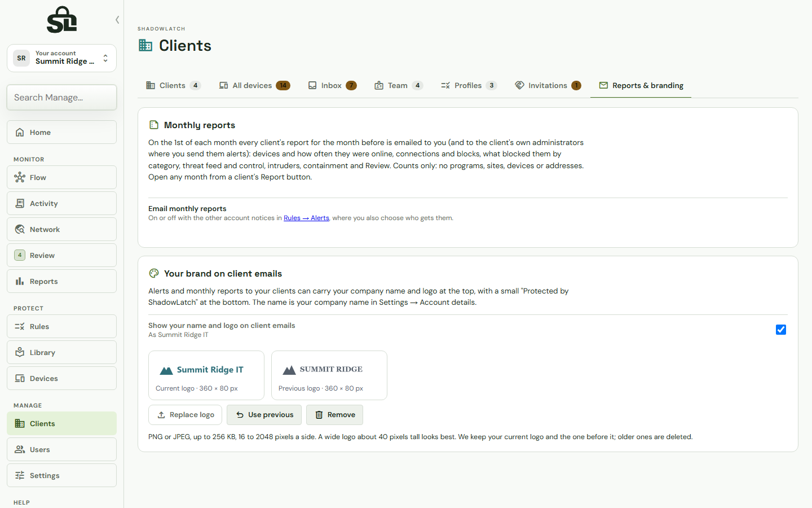Click the SR account avatar
This screenshot has width=812, height=508.
(x=21, y=58)
